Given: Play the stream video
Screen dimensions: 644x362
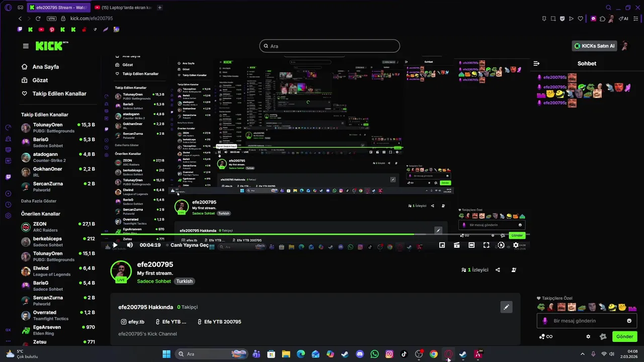Looking at the screenshot, I should 115,245.
